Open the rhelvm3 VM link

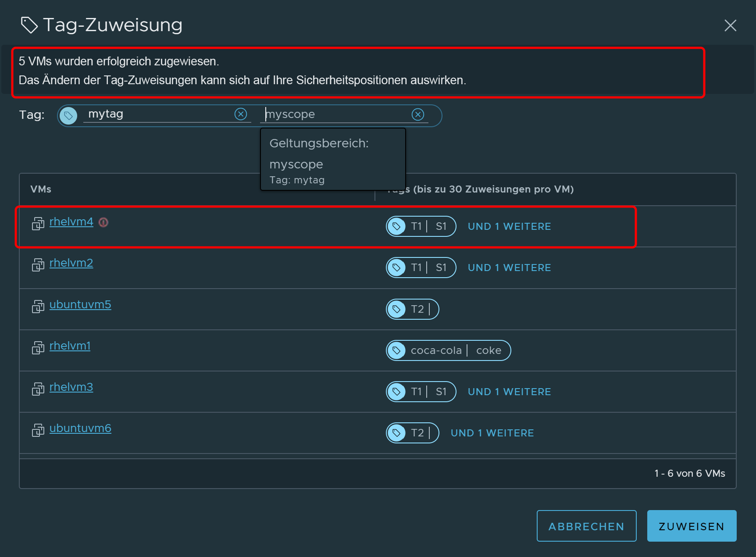coord(71,387)
